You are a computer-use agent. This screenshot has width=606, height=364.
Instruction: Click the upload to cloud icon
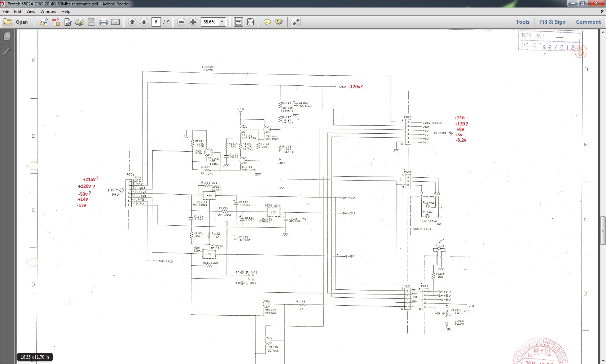coord(80,22)
